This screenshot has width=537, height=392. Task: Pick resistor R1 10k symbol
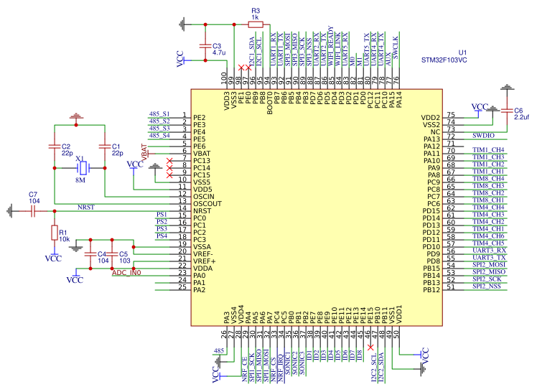[54, 232]
